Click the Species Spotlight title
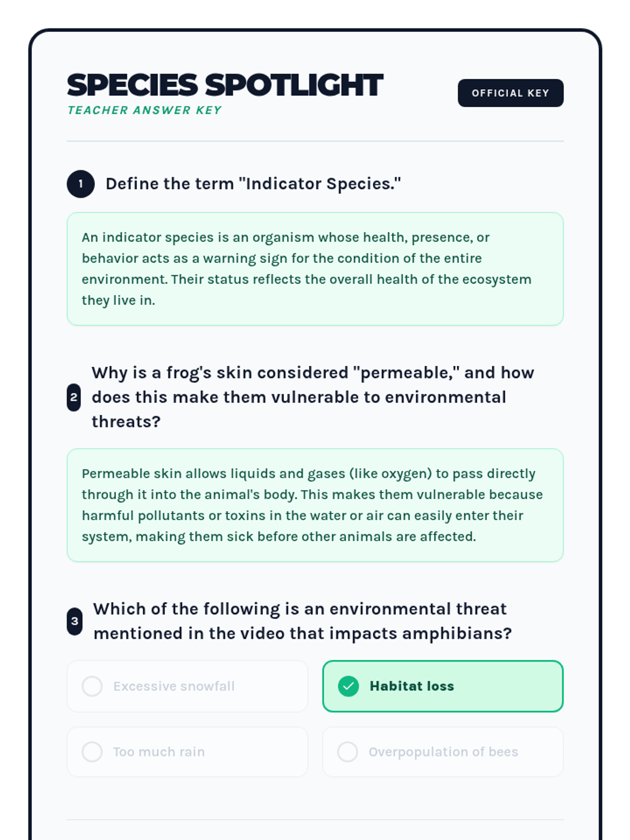Screen dimensions: 630x840 pos(225,85)
